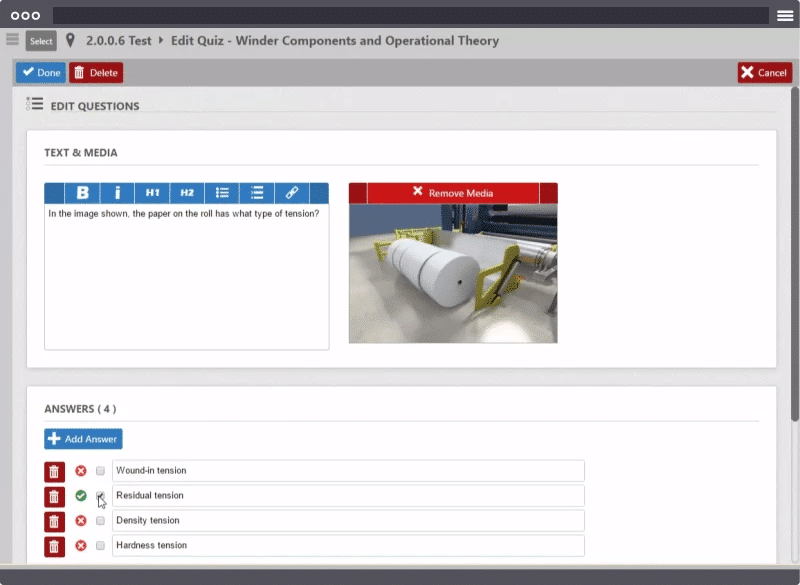Image resolution: width=800 pixels, height=585 pixels.
Task: Cancel editing the quiz
Action: [764, 73]
